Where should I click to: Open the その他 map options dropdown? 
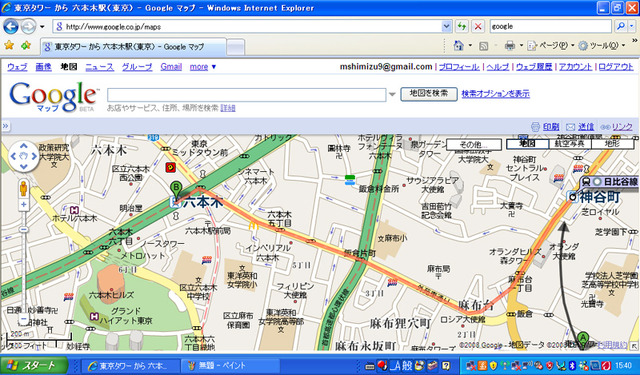(473, 144)
